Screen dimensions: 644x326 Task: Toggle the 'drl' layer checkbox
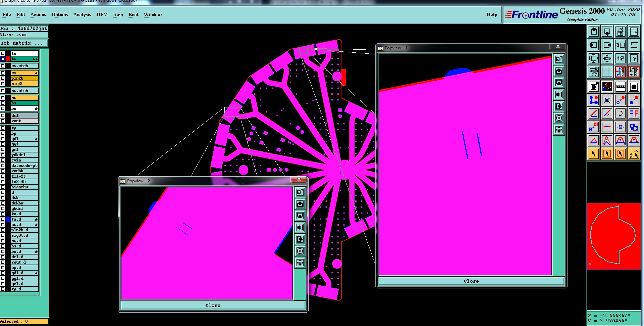pos(3,115)
